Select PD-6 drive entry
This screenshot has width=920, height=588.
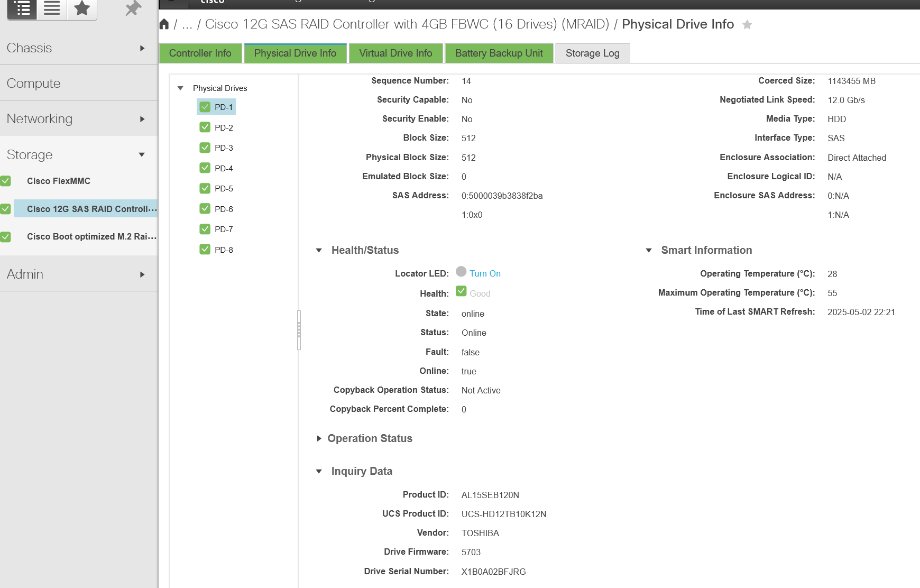tap(224, 209)
